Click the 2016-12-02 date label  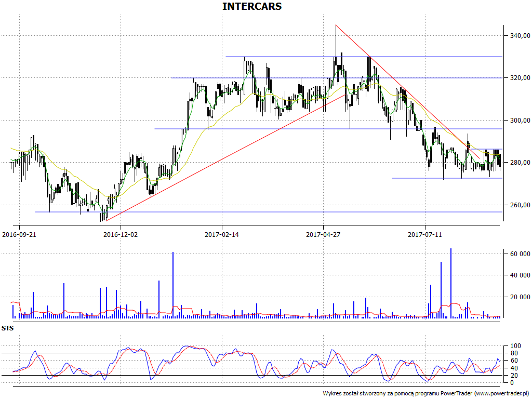pos(121,235)
